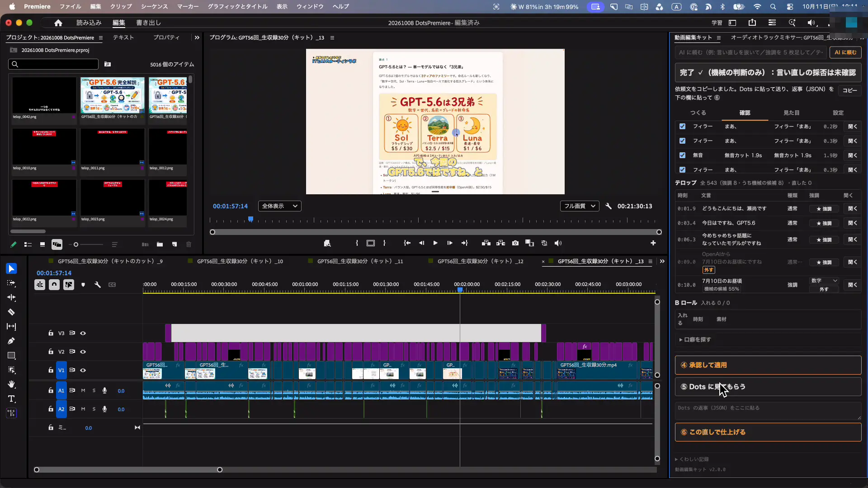Open timeline wrench display settings

tap(98, 285)
